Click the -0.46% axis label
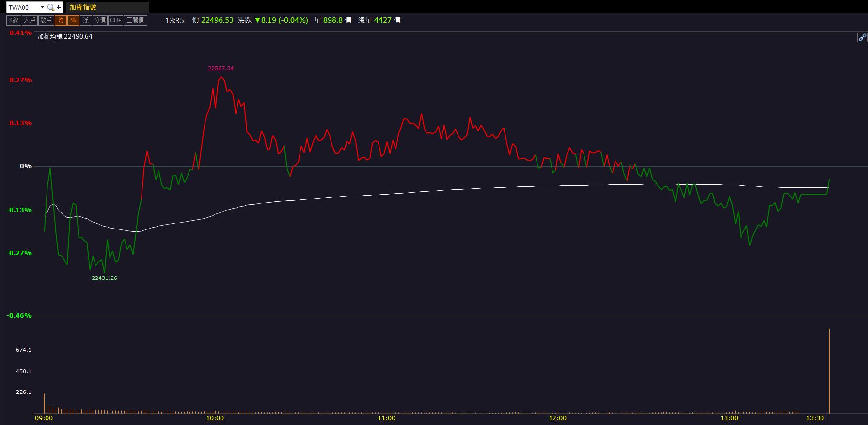 point(19,316)
